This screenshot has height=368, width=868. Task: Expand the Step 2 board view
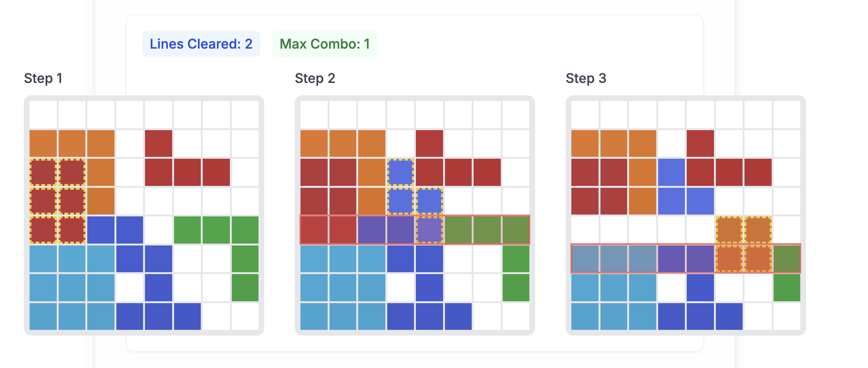click(414, 215)
